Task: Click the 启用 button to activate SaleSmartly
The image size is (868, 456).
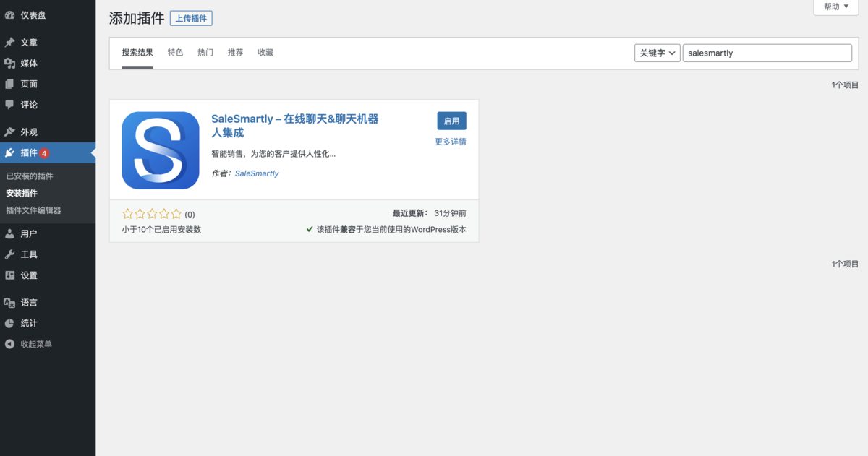Action: [x=451, y=121]
